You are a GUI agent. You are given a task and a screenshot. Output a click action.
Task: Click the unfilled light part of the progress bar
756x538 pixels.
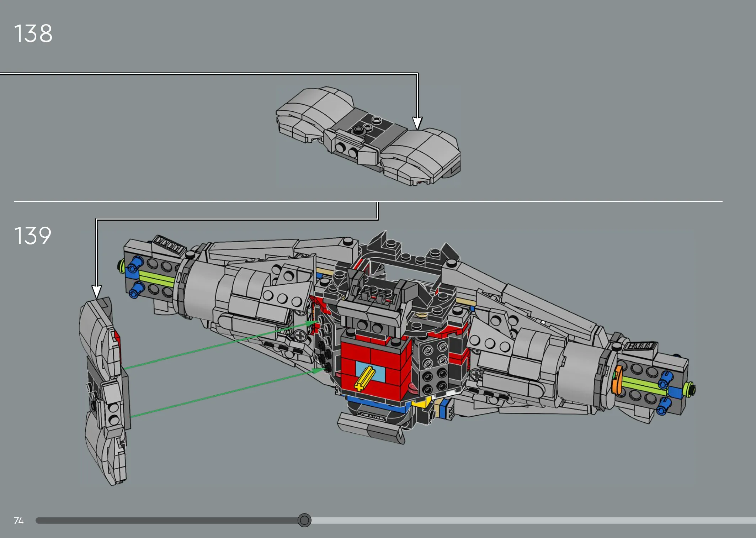tap(533, 521)
